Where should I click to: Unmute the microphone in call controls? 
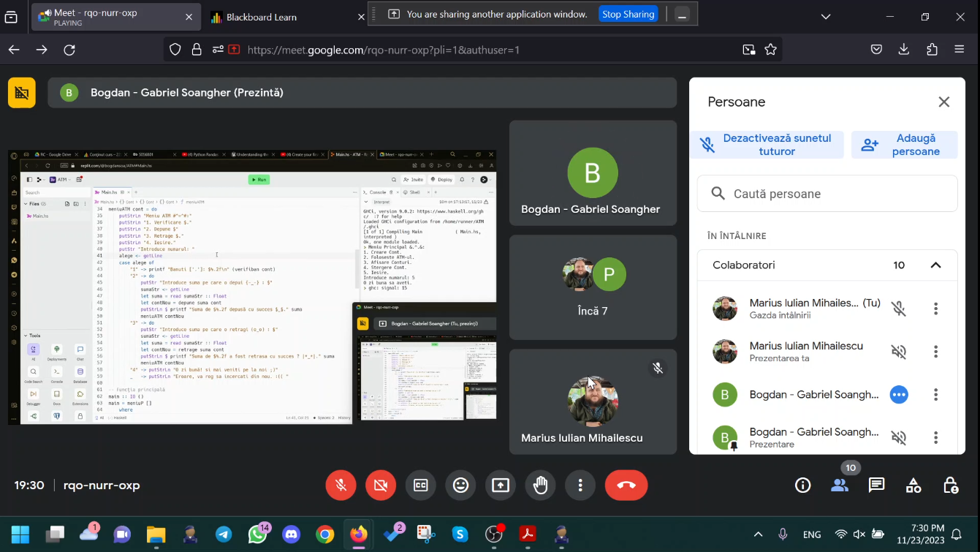(x=341, y=485)
